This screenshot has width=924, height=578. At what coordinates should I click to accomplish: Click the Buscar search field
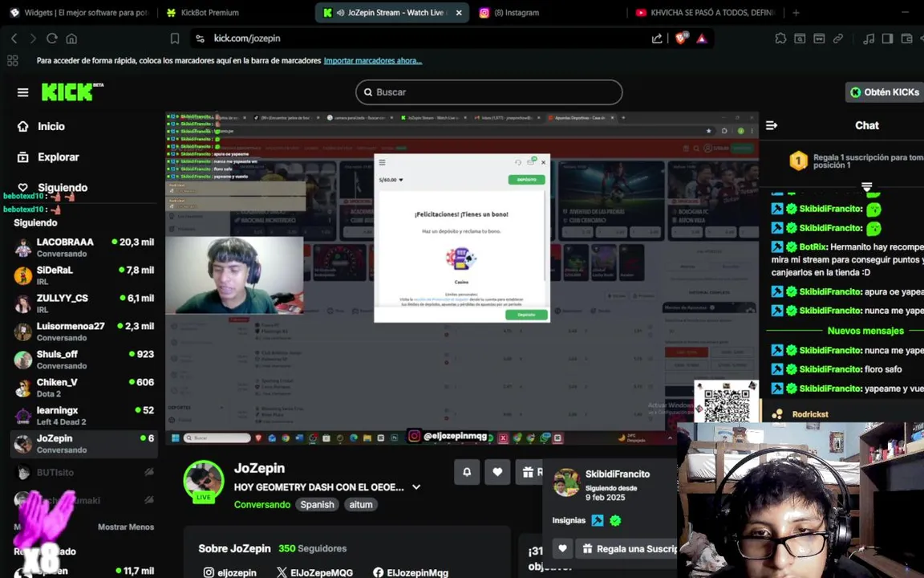[x=488, y=92]
